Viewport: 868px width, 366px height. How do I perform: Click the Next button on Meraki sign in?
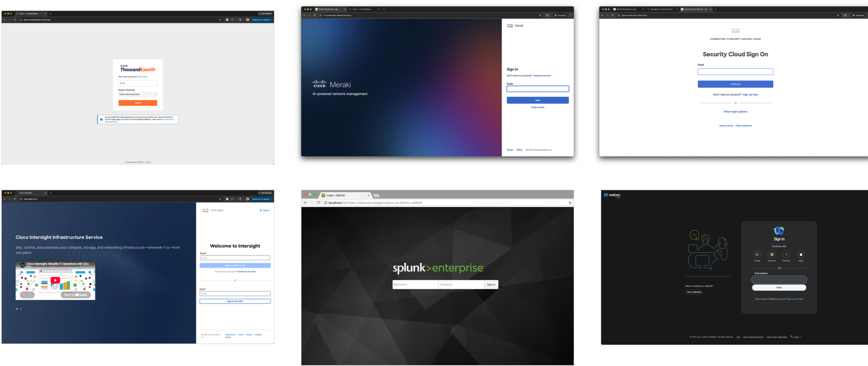pos(537,100)
